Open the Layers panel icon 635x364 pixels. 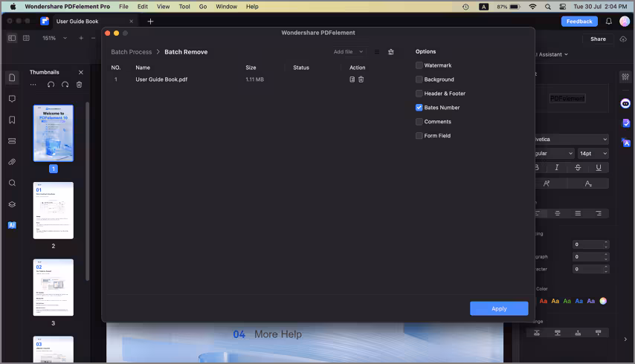click(12, 204)
